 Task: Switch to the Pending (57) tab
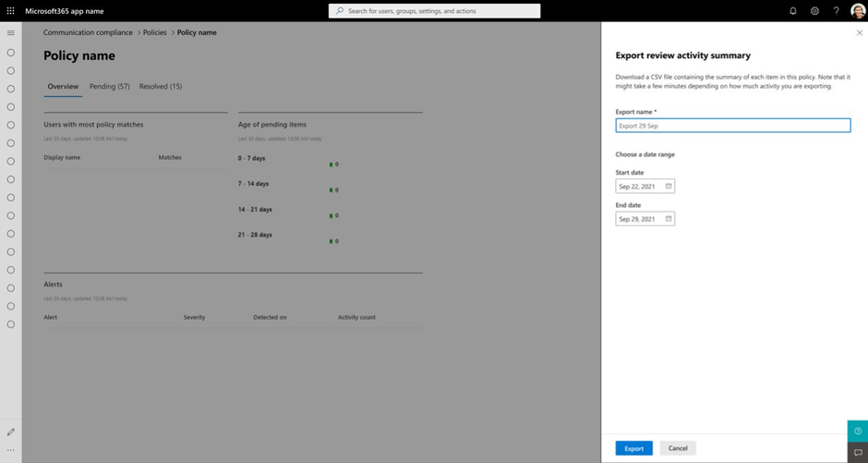point(110,86)
